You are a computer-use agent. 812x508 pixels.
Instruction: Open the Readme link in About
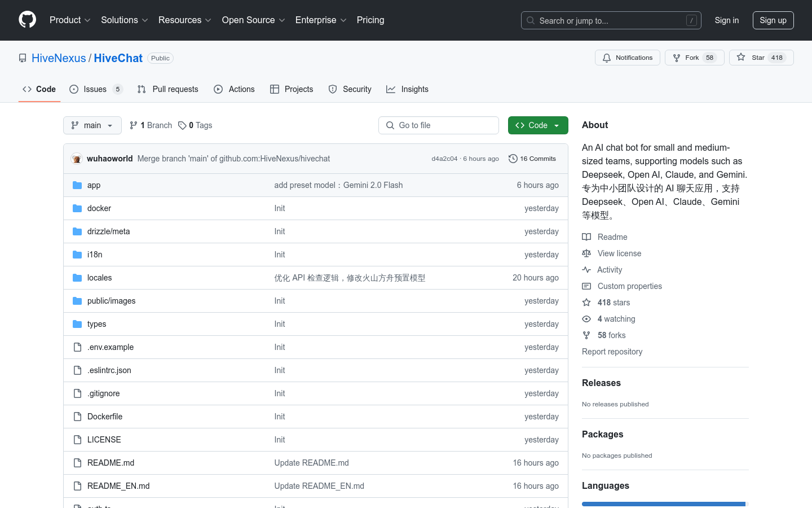coord(612,237)
